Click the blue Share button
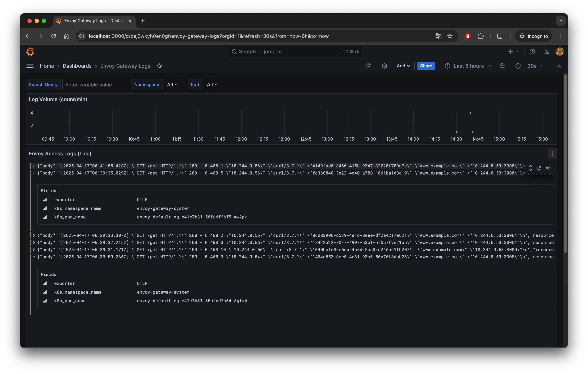Image resolution: width=588 pixels, height=374 pixels. tap(426, 66)
